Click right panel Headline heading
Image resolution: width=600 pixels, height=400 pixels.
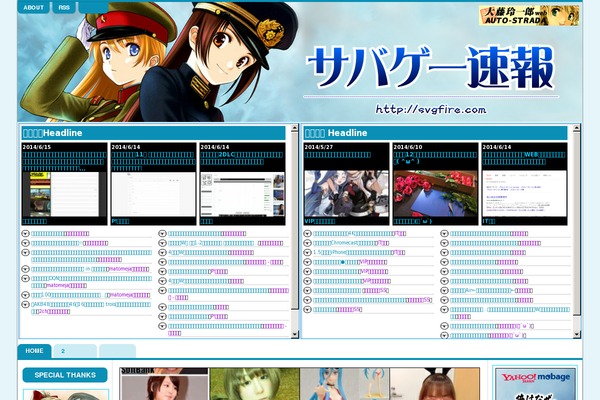click(336, 133)
